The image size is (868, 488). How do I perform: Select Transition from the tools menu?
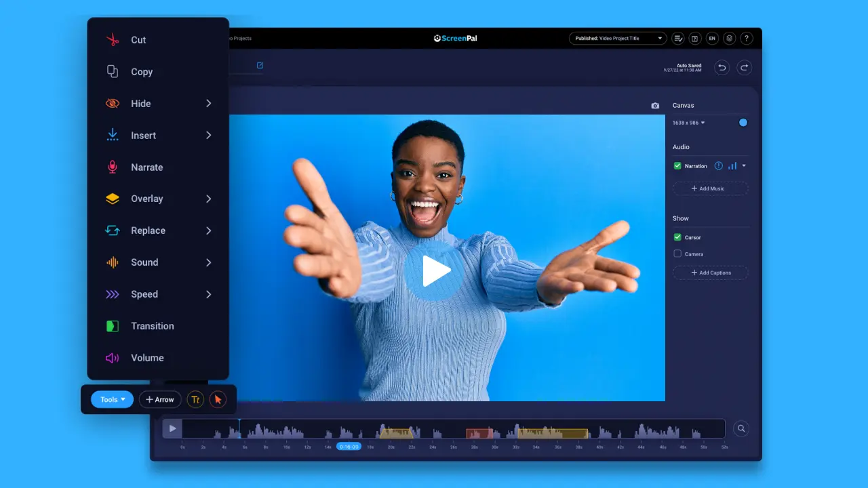click(151, 326)
